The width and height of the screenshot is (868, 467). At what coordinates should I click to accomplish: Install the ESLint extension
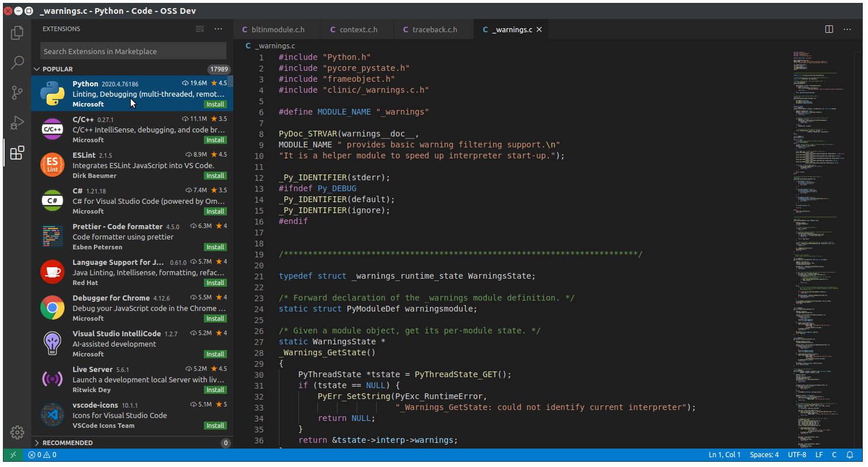point(215,176)
